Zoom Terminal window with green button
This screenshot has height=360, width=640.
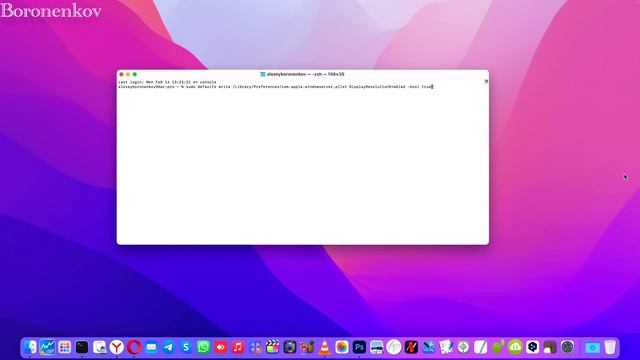pyautogui.click(x=135, y=74)
